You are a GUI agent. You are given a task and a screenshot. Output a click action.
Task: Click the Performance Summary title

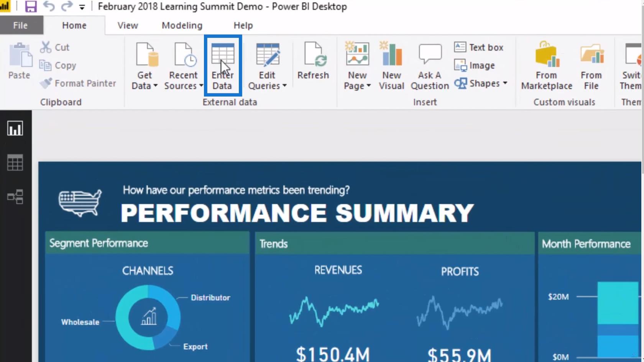pyautogui.click(x=297, y=213)
